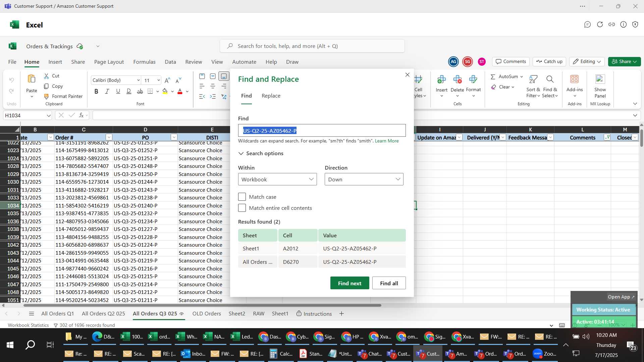The width and height of the screenshot is (644, 362).
Task: Click the Find next button
Action: (x=350, y=283)
